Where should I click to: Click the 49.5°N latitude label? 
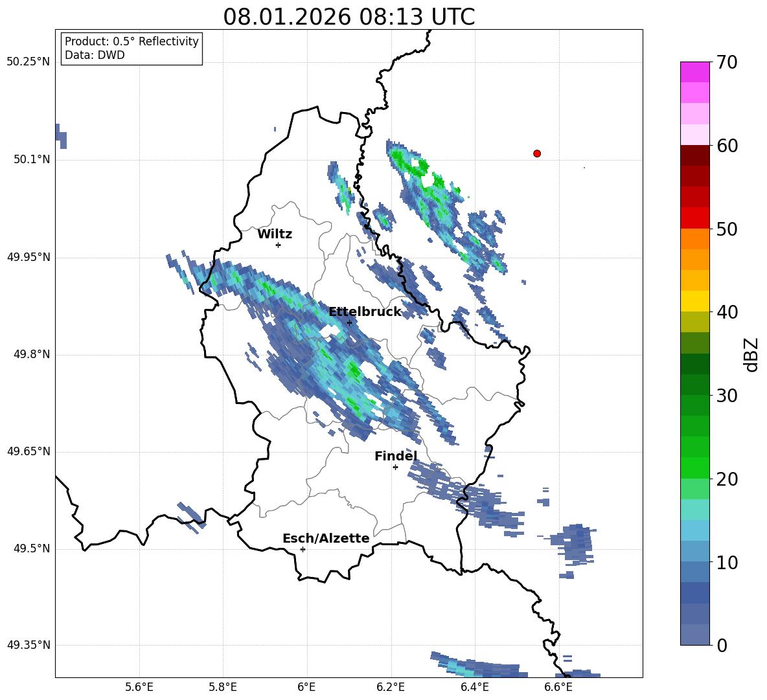32,548
